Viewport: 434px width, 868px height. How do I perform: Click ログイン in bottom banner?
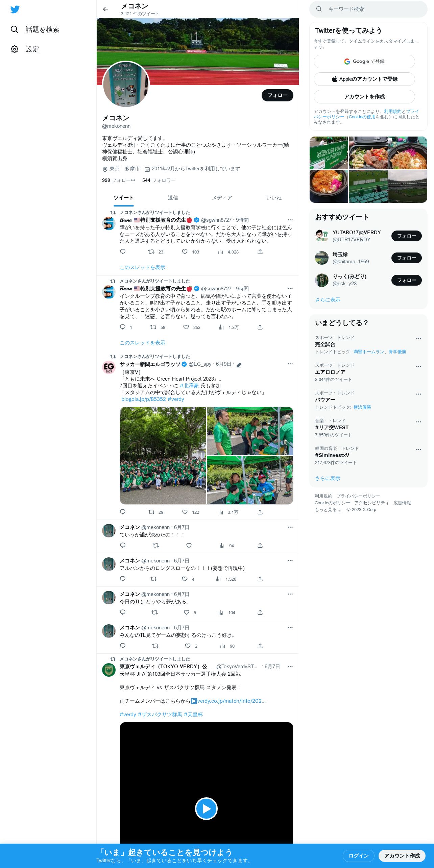pos(358,855)
